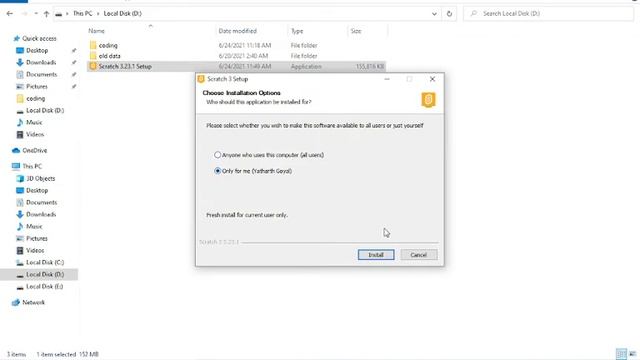This screenshot has width=640, height=360.
Task: Close the Scratch 3 Setup window
Action: pos(432,79)
